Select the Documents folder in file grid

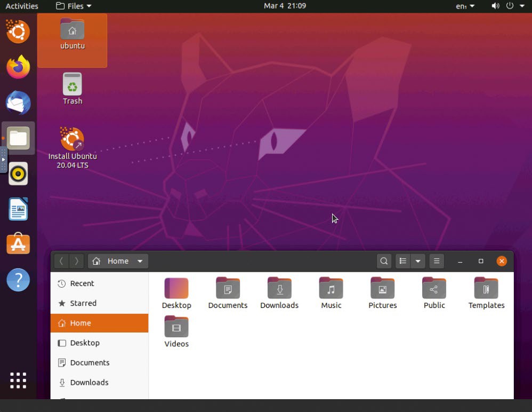click(228, 294)
